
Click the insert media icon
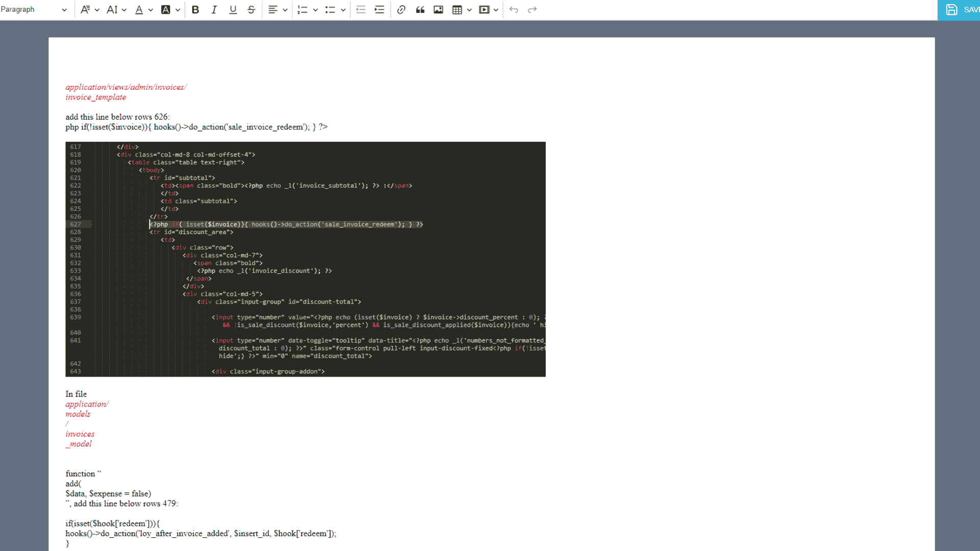[484, 10]
